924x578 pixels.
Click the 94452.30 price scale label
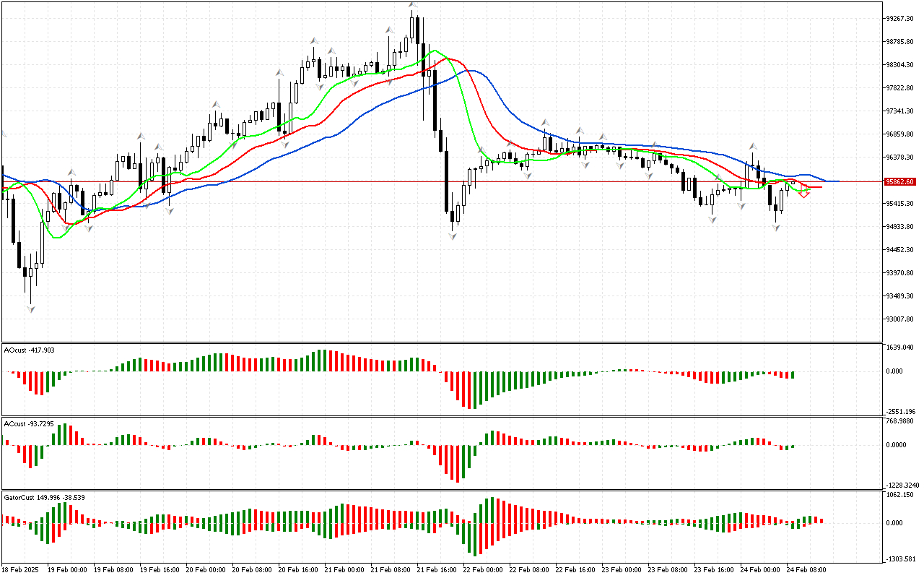(x=901, y=250)
